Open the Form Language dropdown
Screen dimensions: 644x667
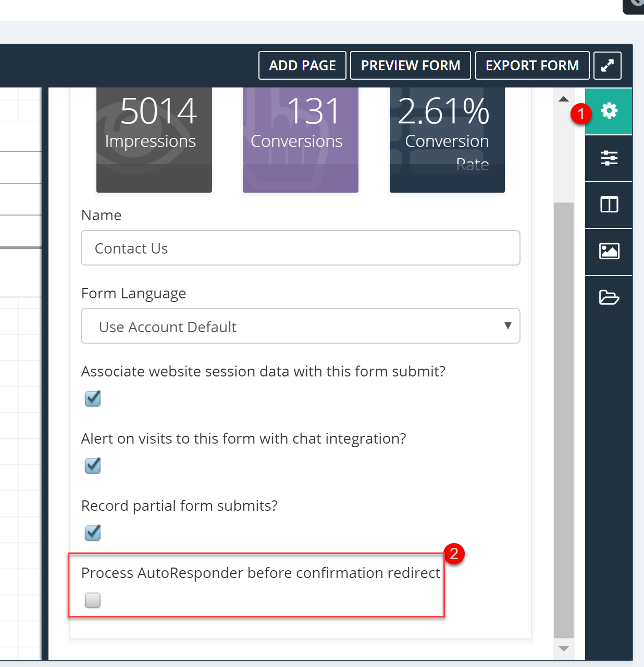coord(301,326)
